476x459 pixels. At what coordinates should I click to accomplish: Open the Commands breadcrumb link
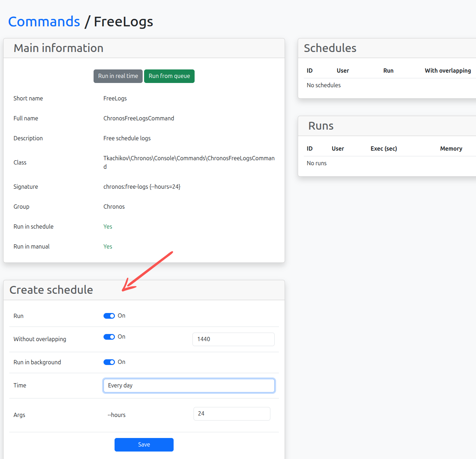pyautogui.click(x=44, y=22)
